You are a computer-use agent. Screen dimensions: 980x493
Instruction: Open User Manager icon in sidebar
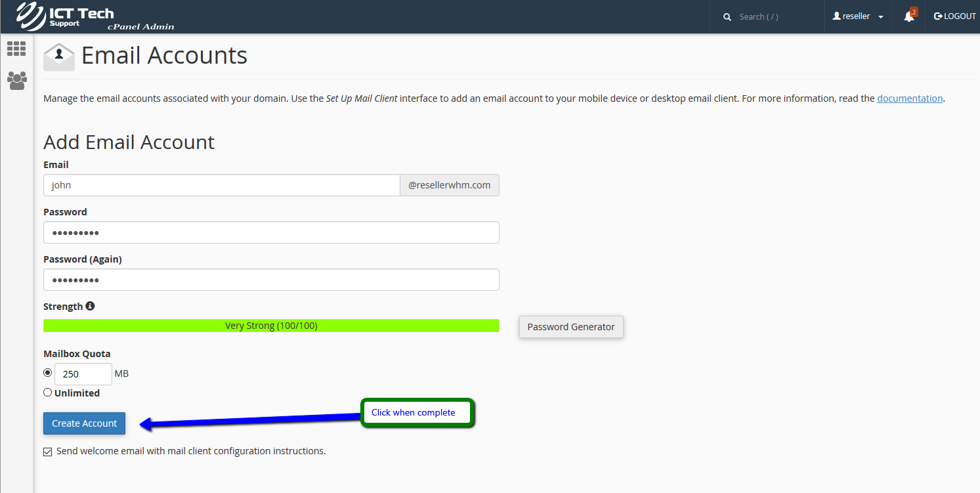click(x=16, y=81)
